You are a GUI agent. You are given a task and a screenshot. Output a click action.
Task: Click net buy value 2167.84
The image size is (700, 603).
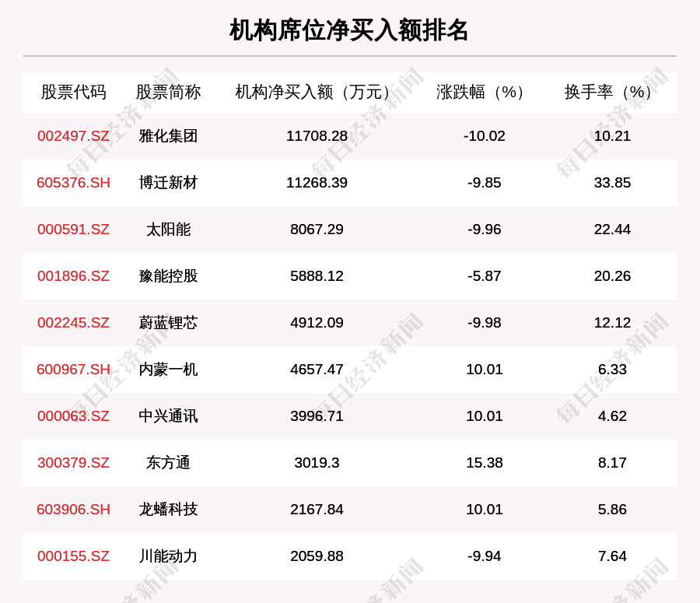tap(317, 509)
